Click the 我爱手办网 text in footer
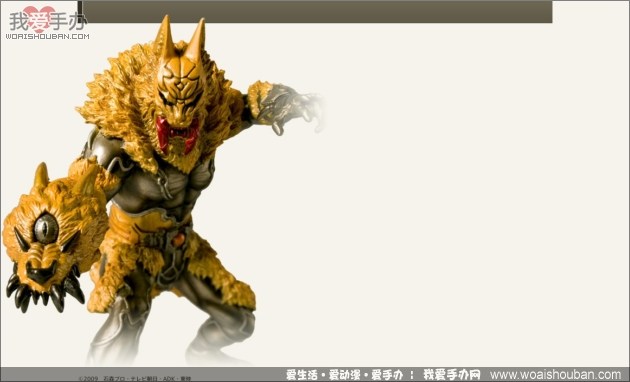The image size is (630, 382). 451,375
